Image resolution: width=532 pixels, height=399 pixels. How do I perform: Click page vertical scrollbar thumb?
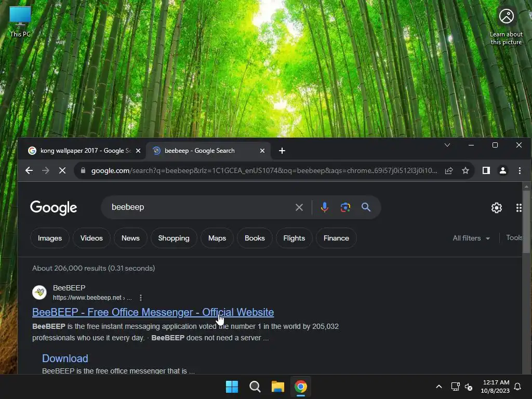coord(526,221)
